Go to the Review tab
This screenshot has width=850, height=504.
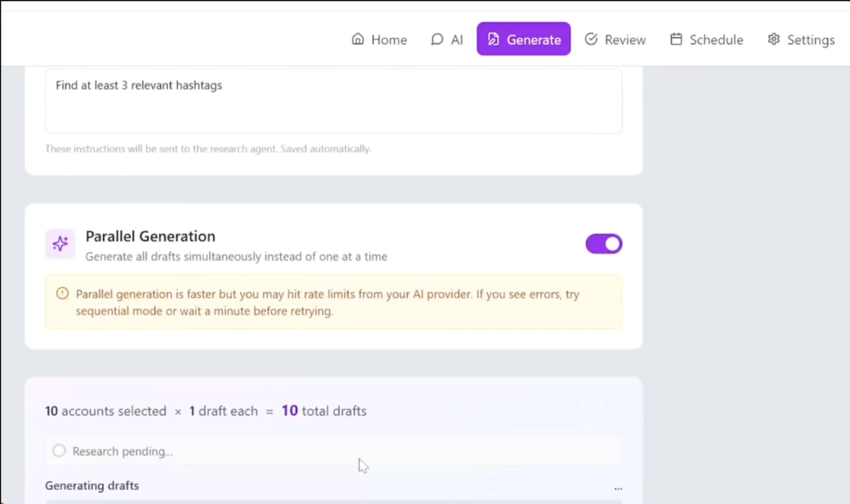click(x=615, y=39)
